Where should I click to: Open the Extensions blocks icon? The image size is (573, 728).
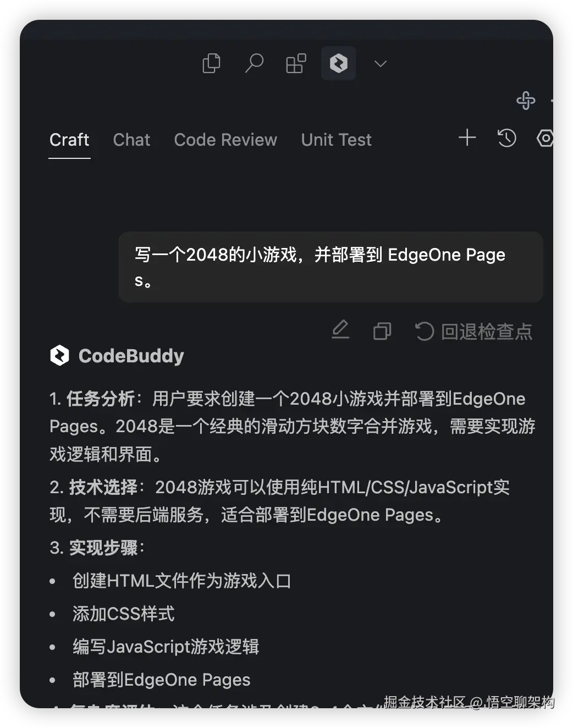pyautogui.click(x=296, y=63)
